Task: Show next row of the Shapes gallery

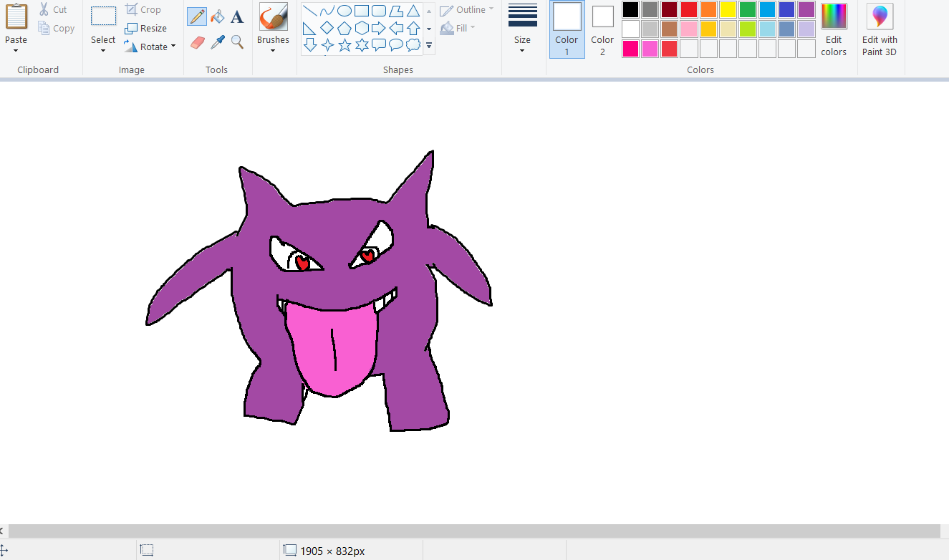Action: [429, 29]
